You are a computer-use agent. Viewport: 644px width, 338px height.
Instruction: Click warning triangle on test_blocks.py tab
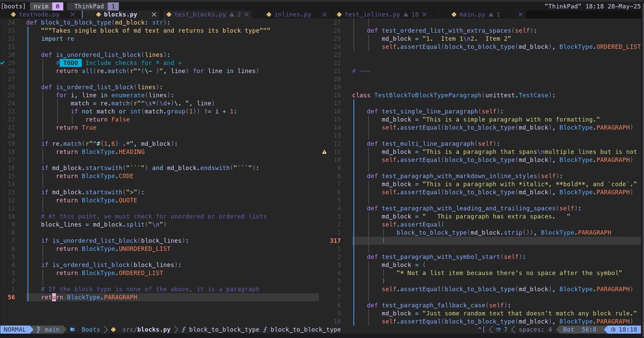coord(232,14)
